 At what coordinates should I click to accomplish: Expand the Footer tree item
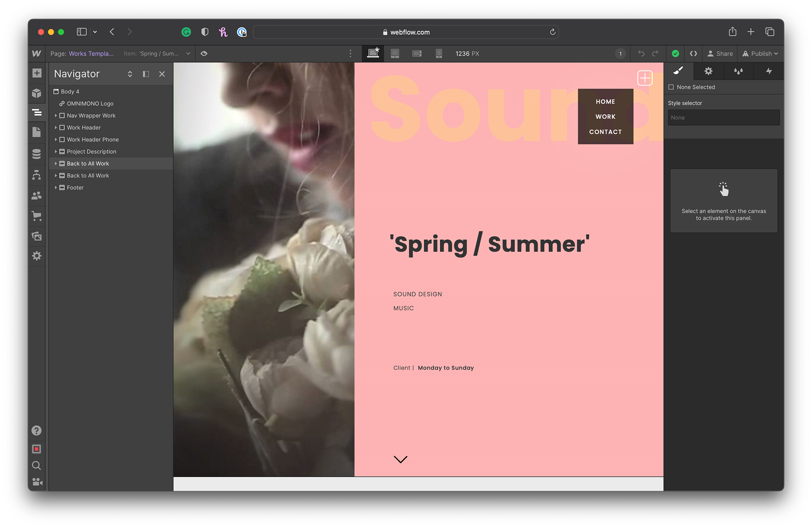[56, 187]
